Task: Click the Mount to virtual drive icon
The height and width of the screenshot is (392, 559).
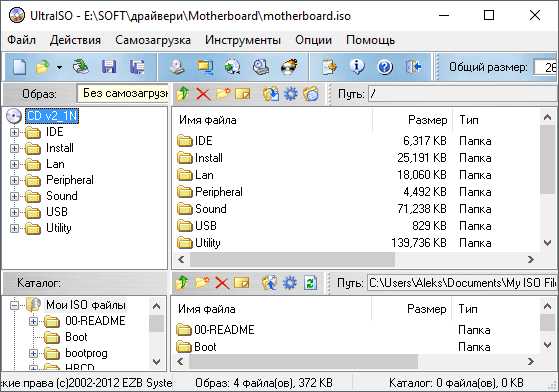Action: 261,67
